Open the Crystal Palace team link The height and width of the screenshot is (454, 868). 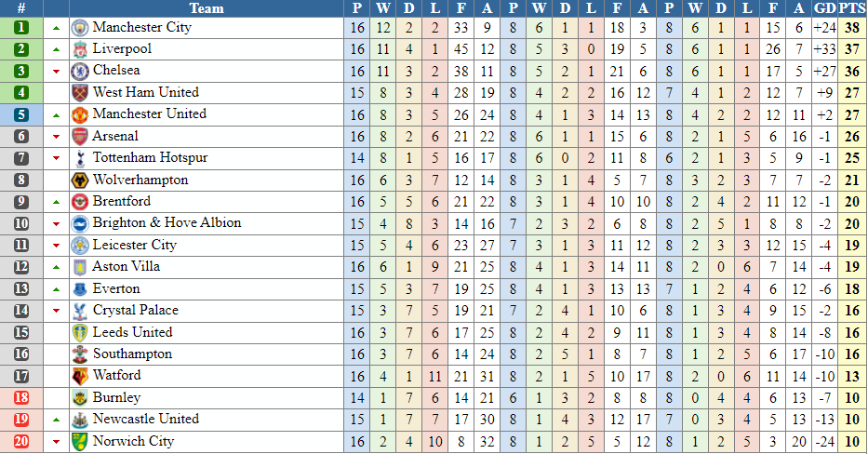pyautogui.click(x=136, y=310)
